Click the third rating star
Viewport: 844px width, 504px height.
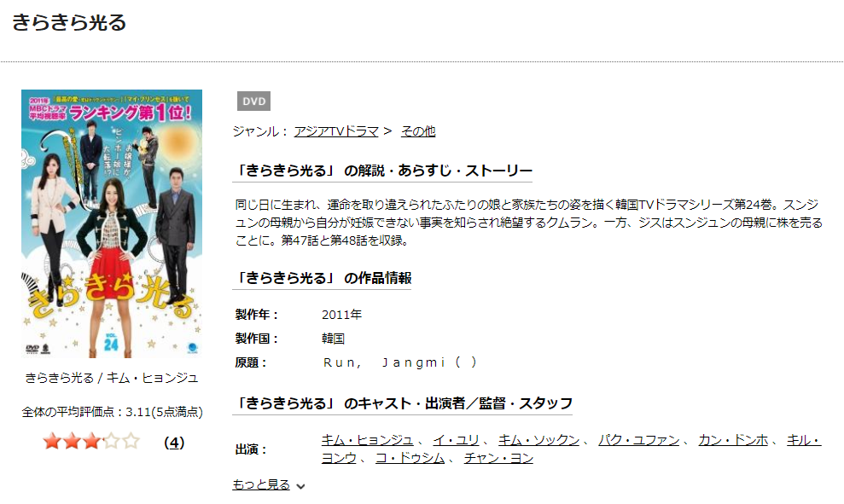(92, 442)
